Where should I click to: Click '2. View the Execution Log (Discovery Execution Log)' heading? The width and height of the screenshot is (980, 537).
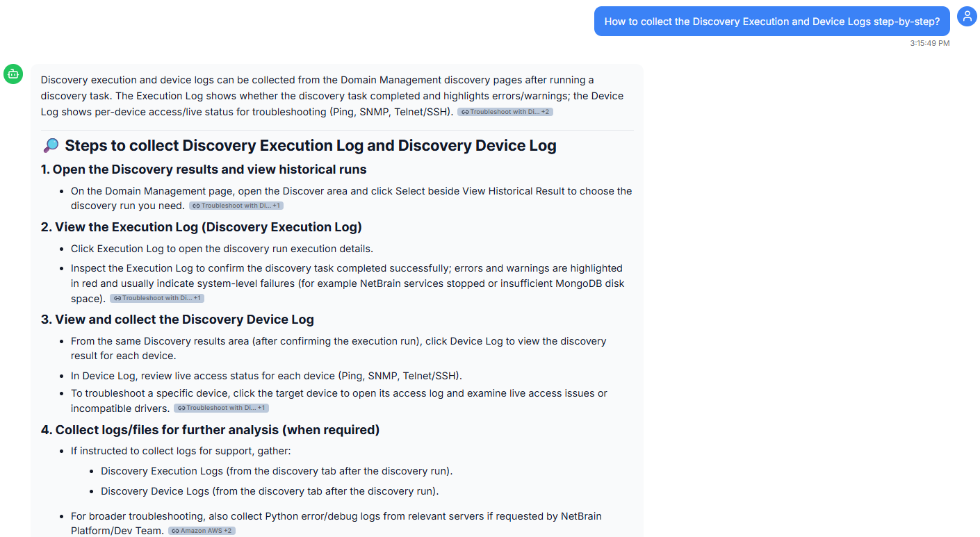(202, 227)
